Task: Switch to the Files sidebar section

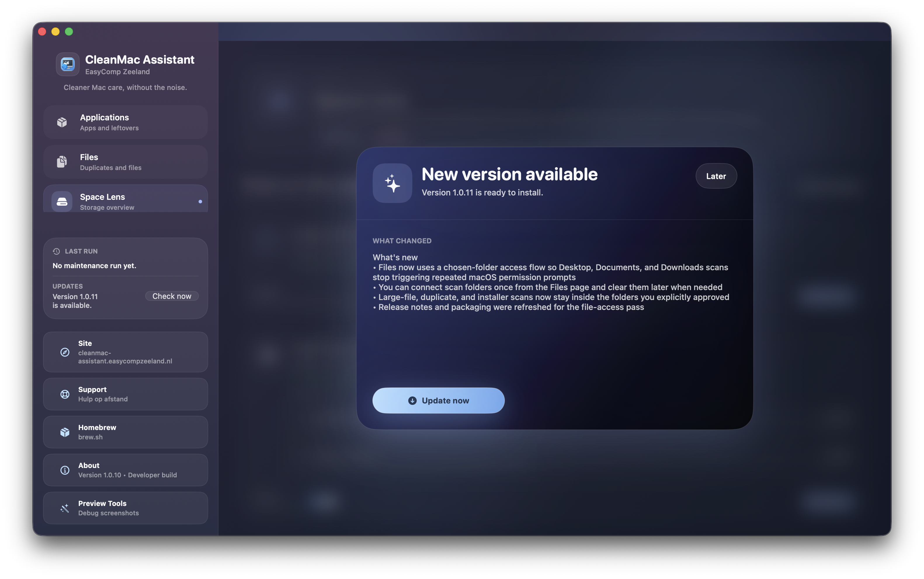Action: (x=125, y=162)
